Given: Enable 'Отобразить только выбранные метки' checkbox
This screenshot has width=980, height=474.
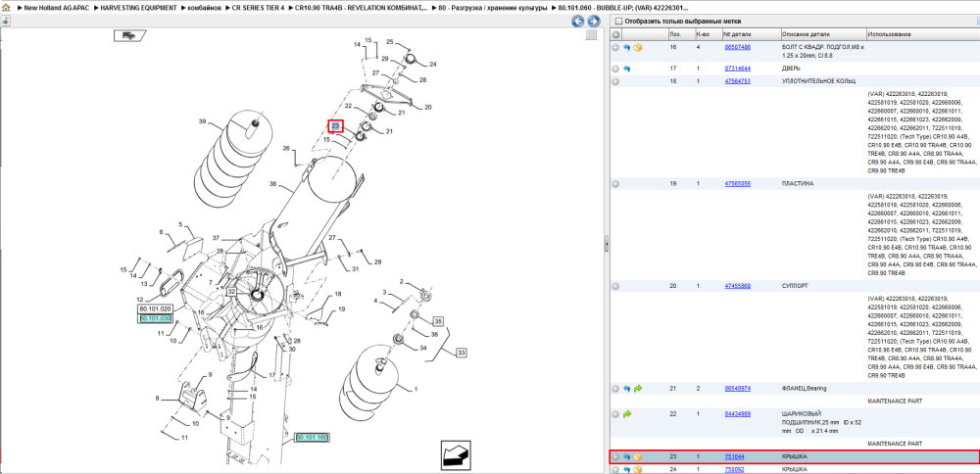Looking at the screenshot, I should (x=618, y=22).
